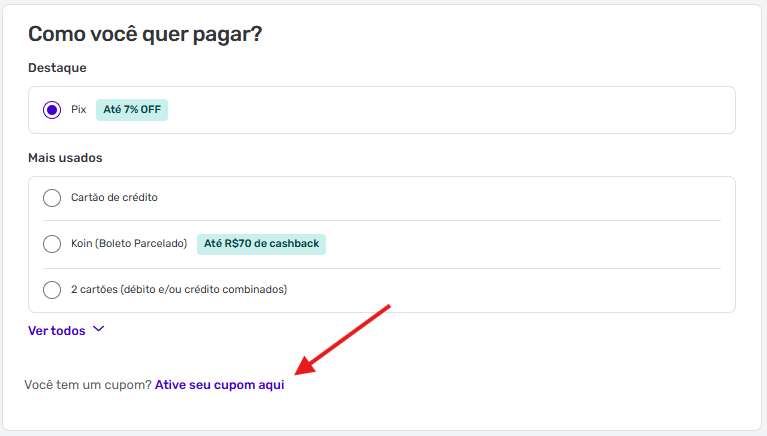Pick the 2 cartões radio button
The height and width of the screenshot is (436, 767).
click(x=52, y=290)
